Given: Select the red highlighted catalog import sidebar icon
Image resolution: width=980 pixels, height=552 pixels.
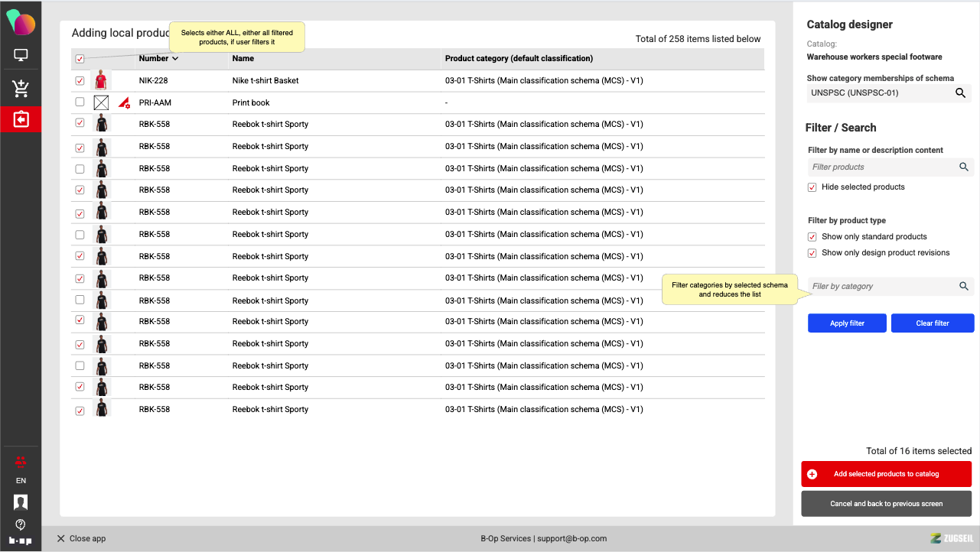Looking at the screenshot, I should [x=21, y=120].
